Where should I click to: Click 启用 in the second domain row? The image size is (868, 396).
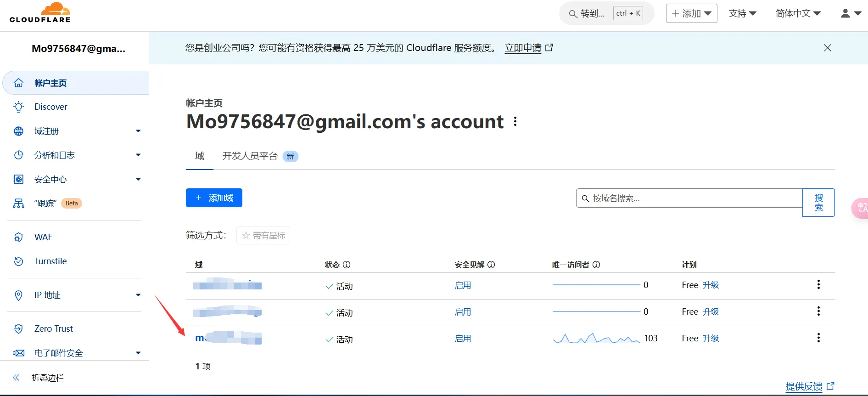(x=463, y=312)
